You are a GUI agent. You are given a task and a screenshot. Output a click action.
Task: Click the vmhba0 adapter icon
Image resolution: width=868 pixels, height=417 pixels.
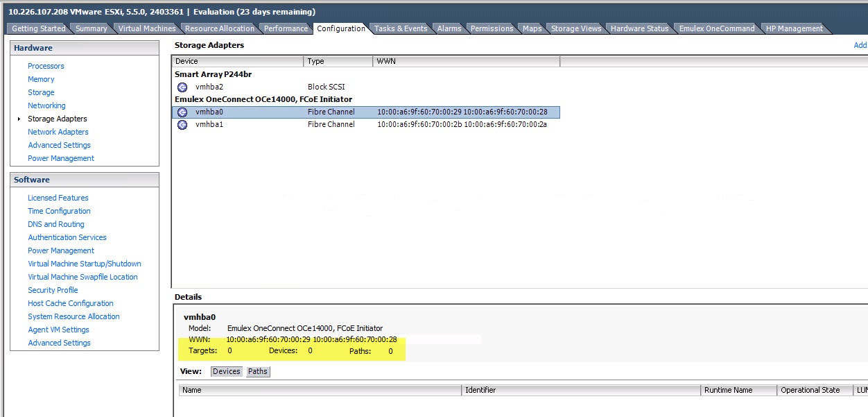click(182, 112)
